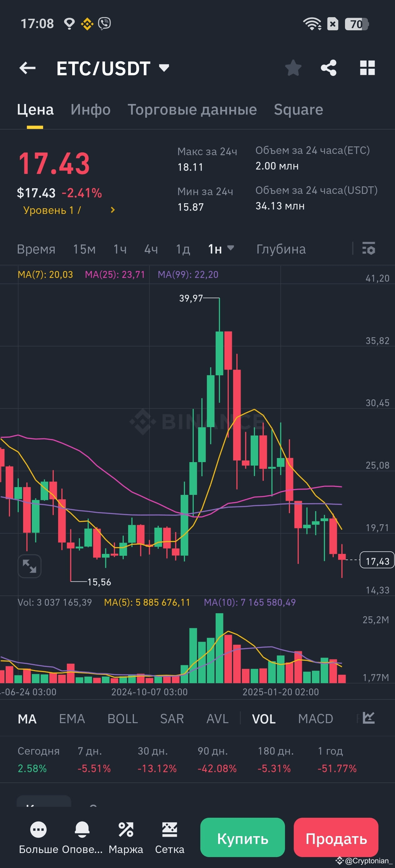Switch to the Инфо tab

(x=90, y=110)
